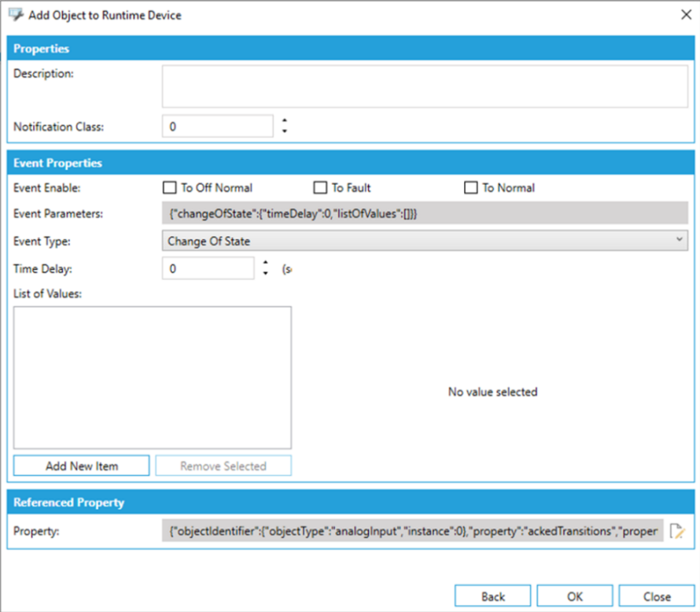Check the To Fault event option

coord(320,188)
